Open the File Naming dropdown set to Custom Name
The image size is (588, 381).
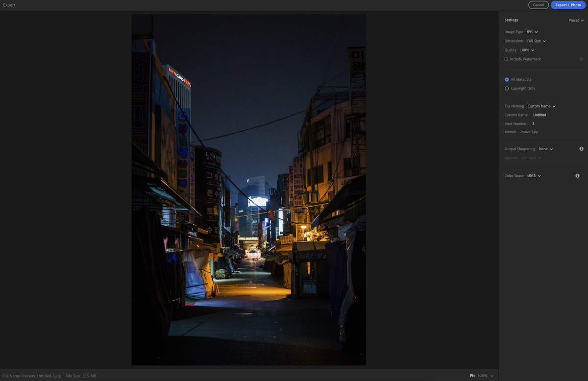click(x=540, y=106)
